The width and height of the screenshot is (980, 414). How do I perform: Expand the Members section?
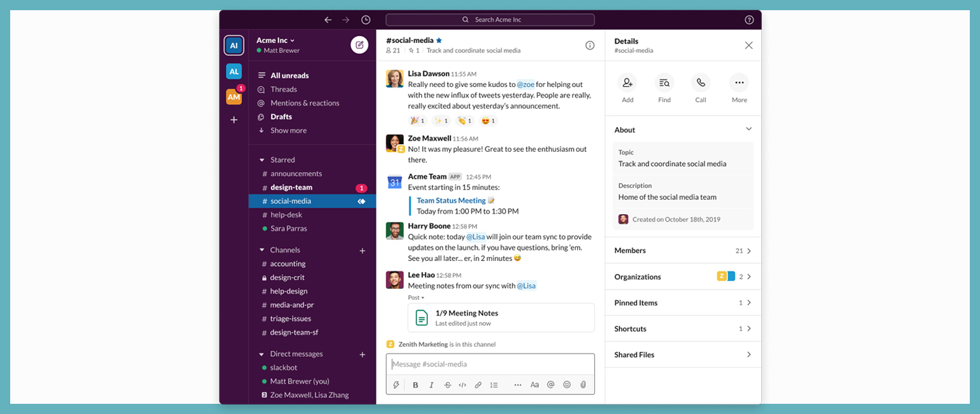pos(683,250)
